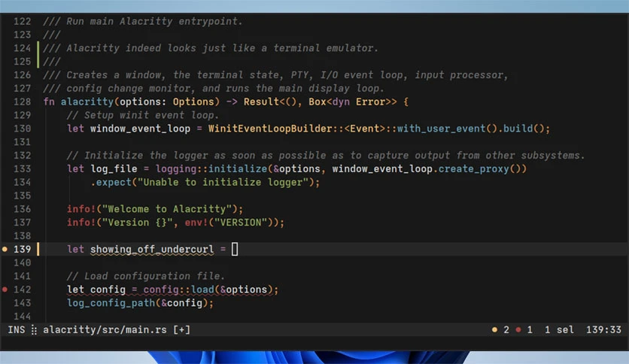This screenshot has height=364, width=629.
Task: Click the env! macro on line 137
Action: coord(196,223)
